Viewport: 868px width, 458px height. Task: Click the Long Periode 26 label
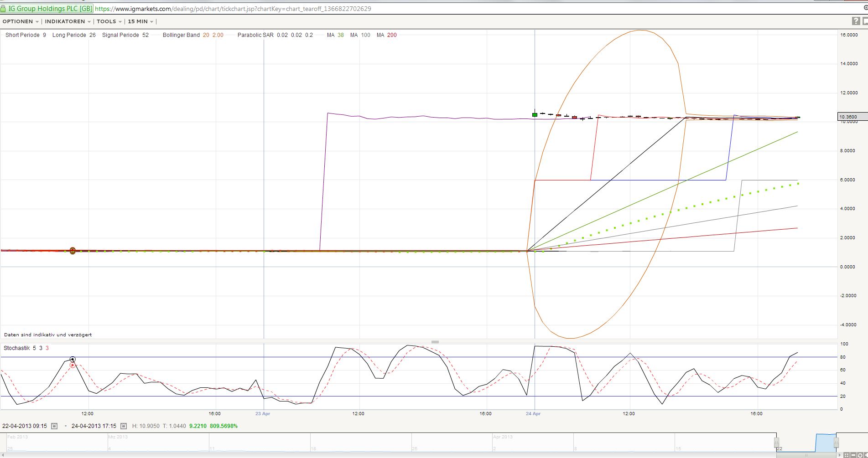[x=74, y=35]
